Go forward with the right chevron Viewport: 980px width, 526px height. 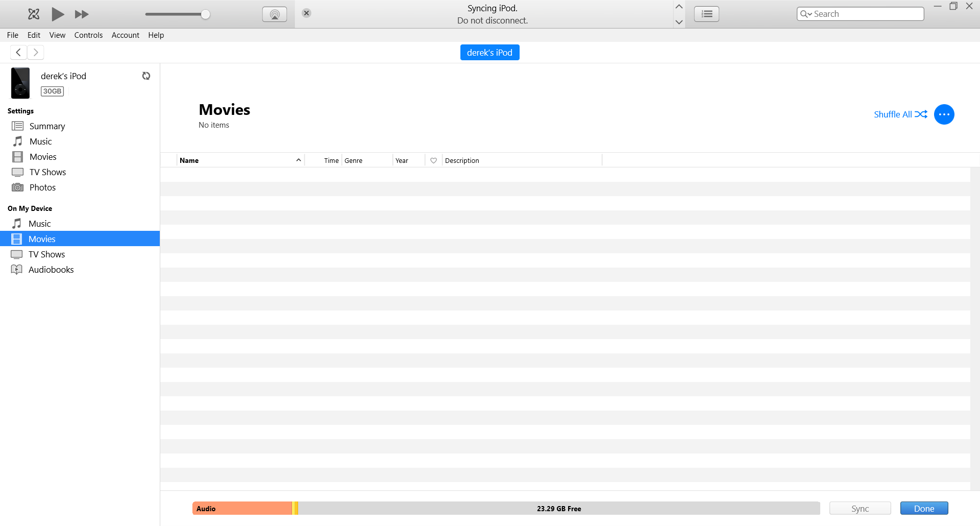coord(36,53)
